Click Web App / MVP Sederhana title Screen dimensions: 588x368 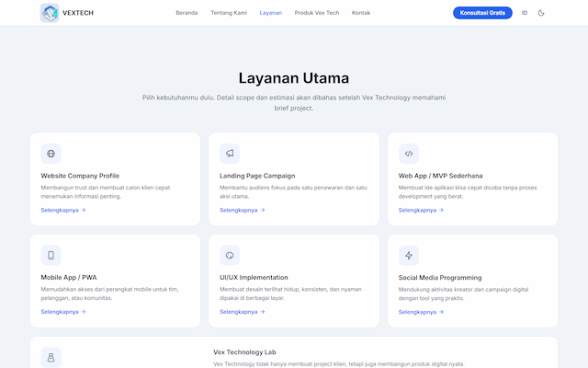click(x=440, y=176)
